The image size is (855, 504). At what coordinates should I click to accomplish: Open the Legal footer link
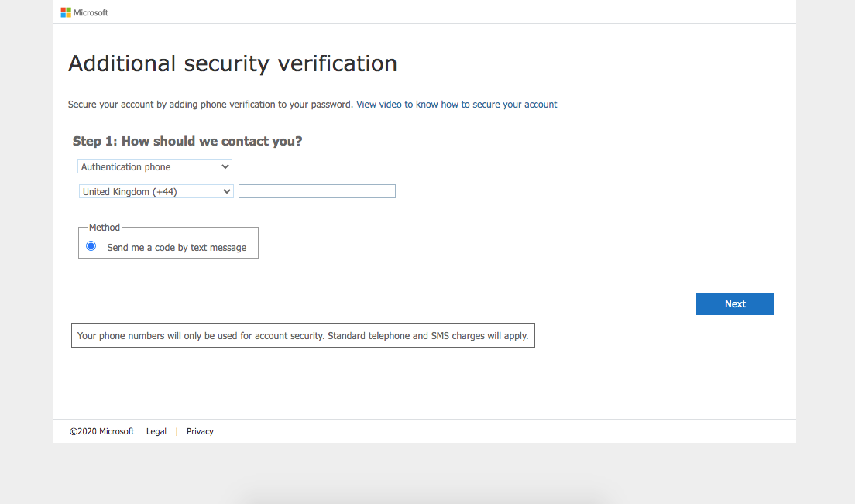(x=156, y=431)
